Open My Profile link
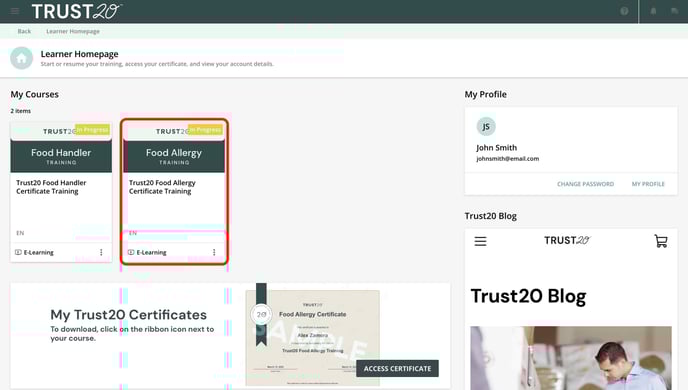 tap(648, 184)
